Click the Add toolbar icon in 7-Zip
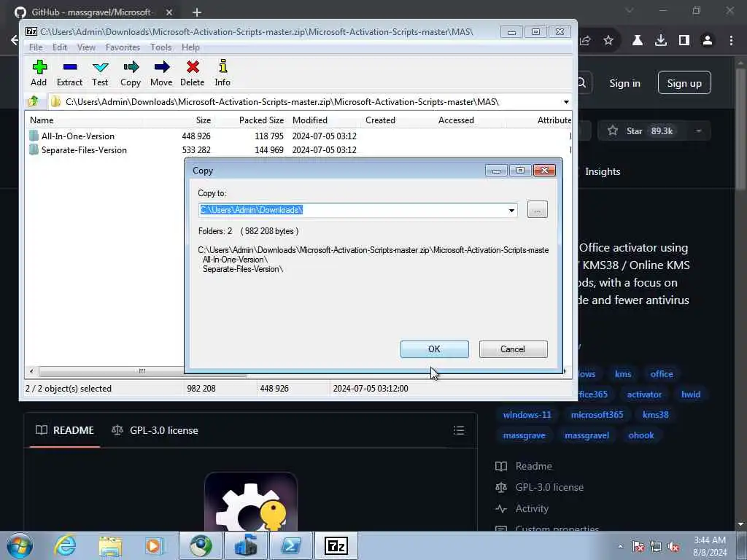This screenshot has width=747, height=560. click(x=39, y=73)
